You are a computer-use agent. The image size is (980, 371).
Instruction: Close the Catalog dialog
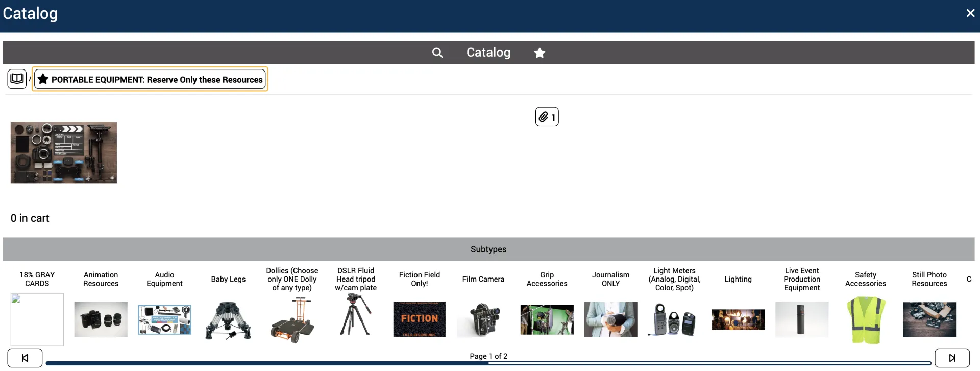[x=970, y=13]
